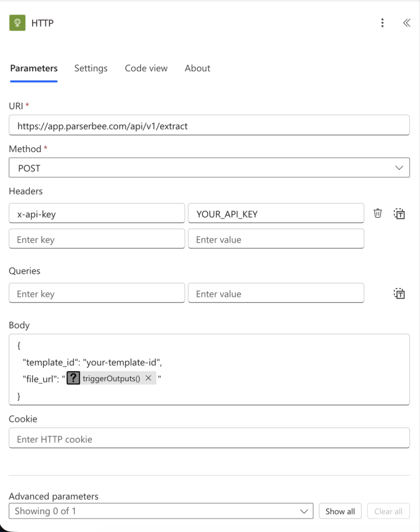The width and height of the screenshot is (420, 532).
Task: Edit the YOUR_API_KEY header value field
Action: [x=276, y=214]
